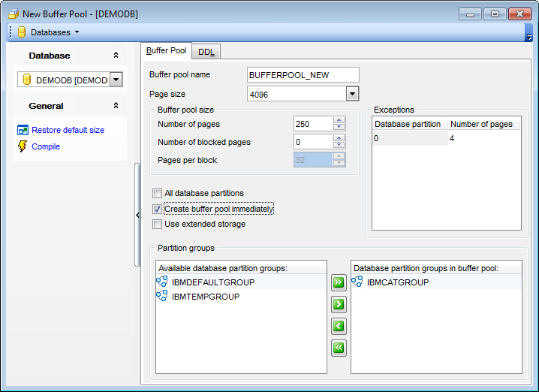Click the move selected left arrow button
The width and height of the screenshot is (539, 392).
pos(339,326)
